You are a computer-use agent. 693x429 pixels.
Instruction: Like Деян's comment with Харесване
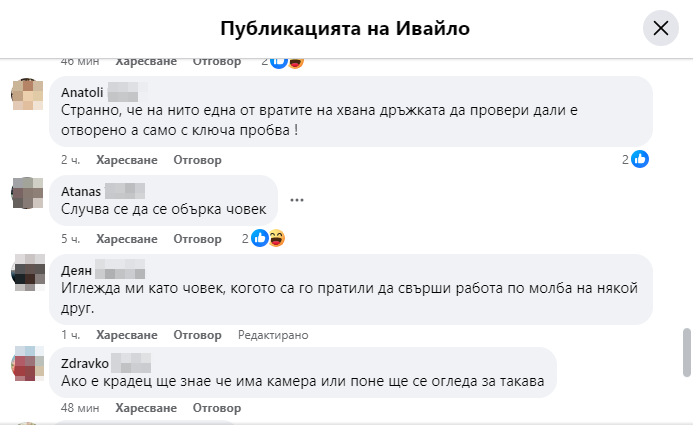click(x=127, y=335)
